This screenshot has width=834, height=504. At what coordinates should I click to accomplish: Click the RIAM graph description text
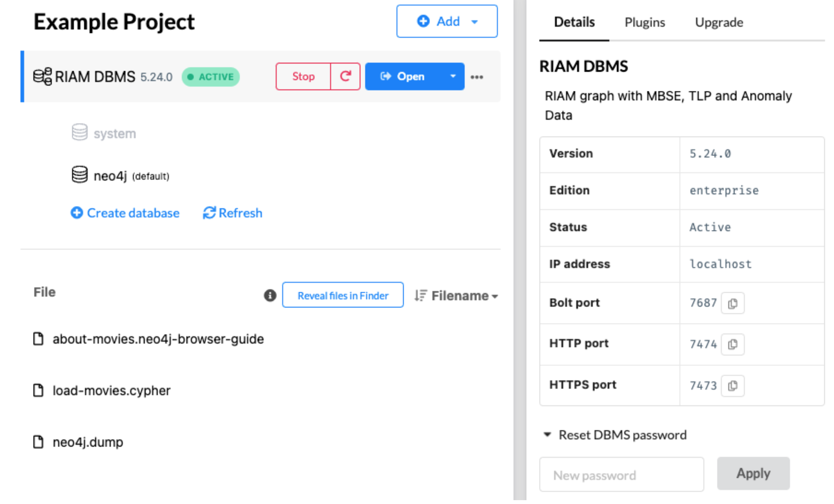[x=668, y=105]
